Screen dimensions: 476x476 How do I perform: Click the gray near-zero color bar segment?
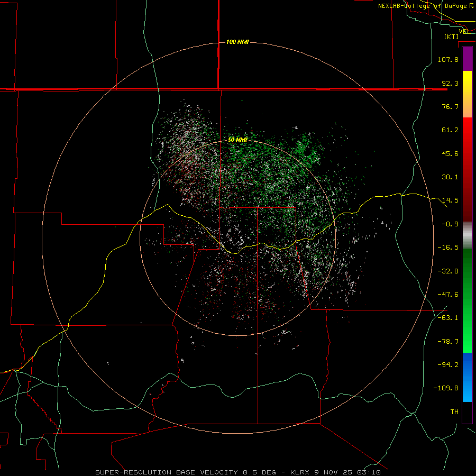tap(467, 235)
